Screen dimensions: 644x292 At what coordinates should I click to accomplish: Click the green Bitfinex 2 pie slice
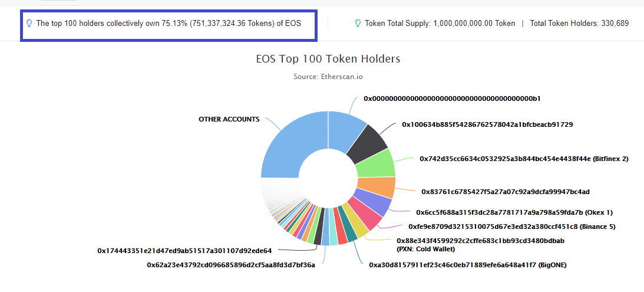pos(376,163)
